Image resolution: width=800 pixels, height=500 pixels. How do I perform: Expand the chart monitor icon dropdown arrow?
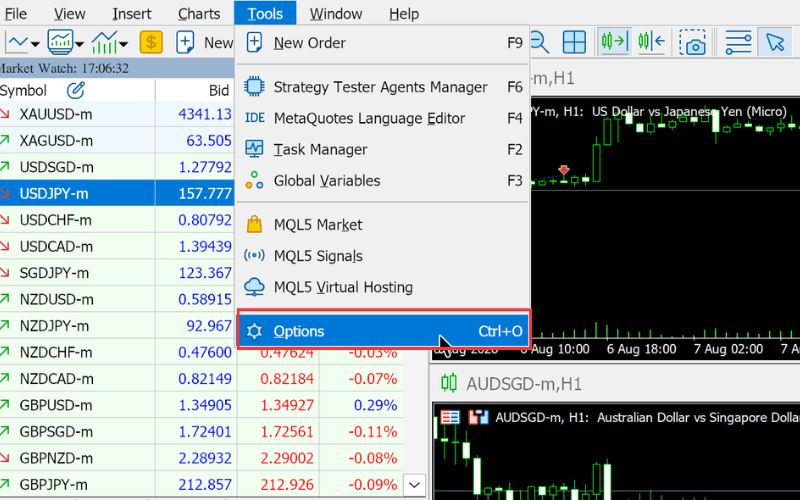79,44
